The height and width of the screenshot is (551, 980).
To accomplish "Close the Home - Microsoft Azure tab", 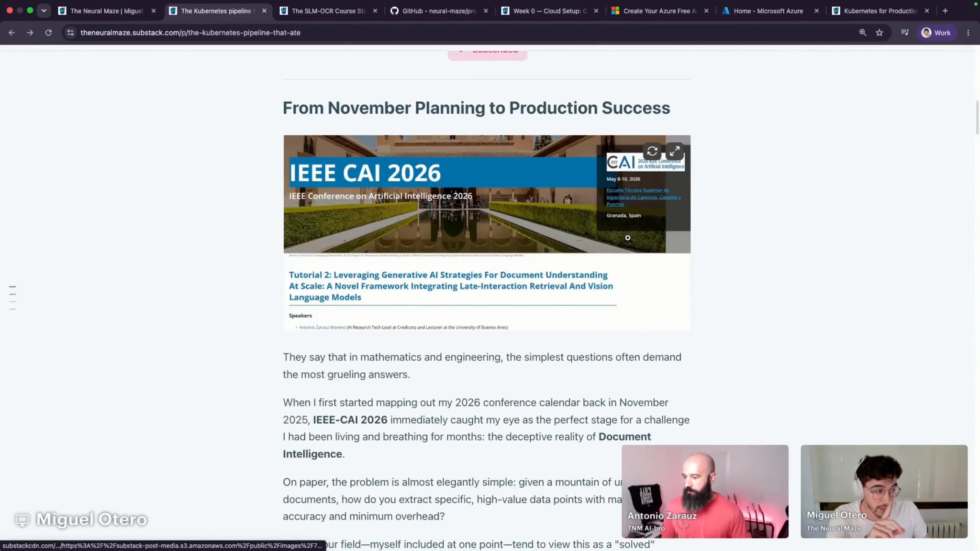I will pyautogui.click(x=817, y=11).
